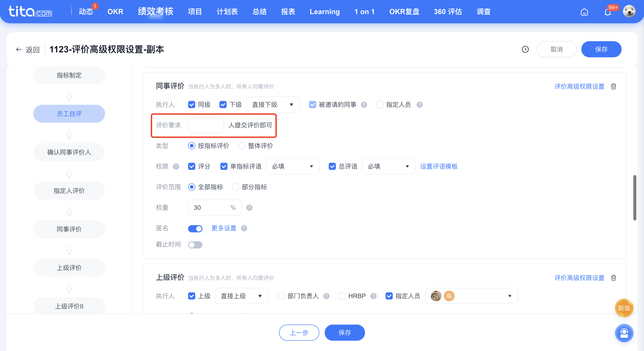Image resolution: width=644 pixels, height=351 pixels.
Task: Click the history clock icon
Action: click(525, 49)
